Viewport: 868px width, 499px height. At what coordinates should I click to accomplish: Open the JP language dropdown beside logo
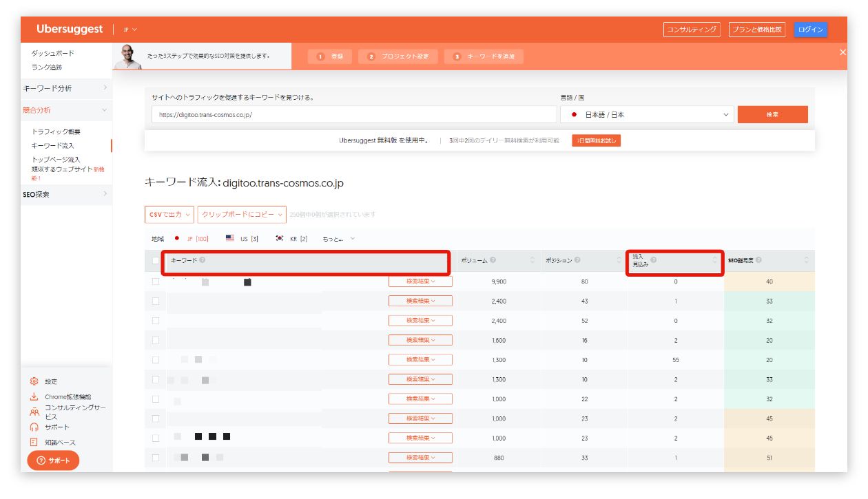click(130, 30)
